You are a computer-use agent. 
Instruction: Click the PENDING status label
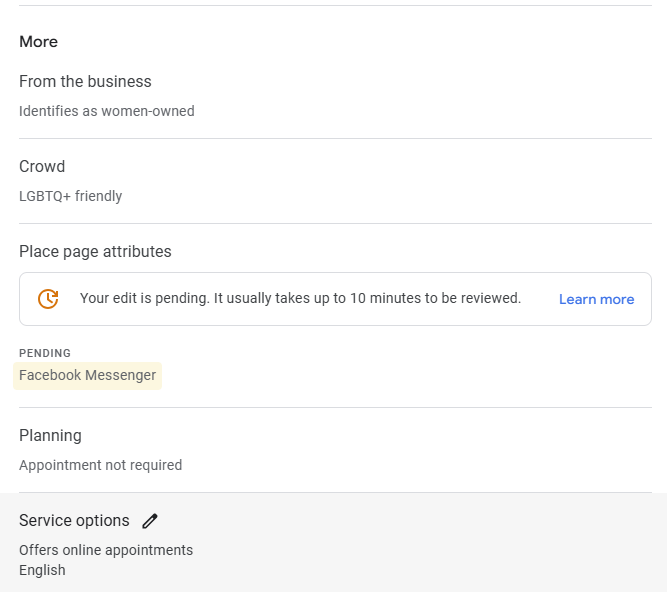point(45,353)
